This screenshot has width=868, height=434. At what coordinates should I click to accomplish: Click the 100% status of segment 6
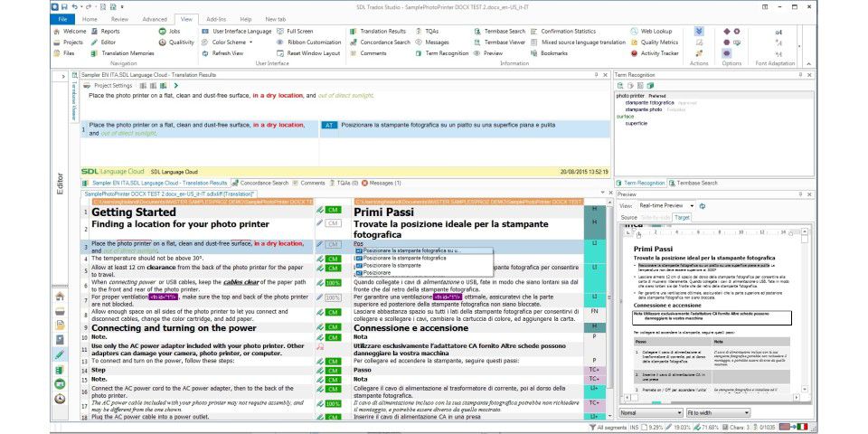coord(333,283)
